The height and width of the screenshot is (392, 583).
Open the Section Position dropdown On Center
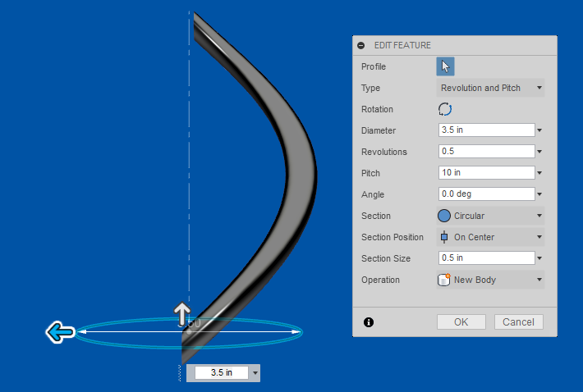(x=490, y=237)
